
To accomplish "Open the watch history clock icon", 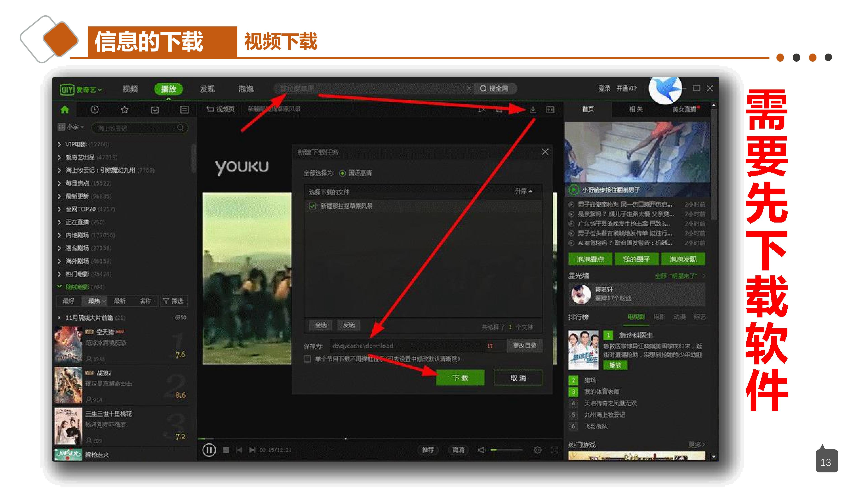I will click(x=95, y=110).
